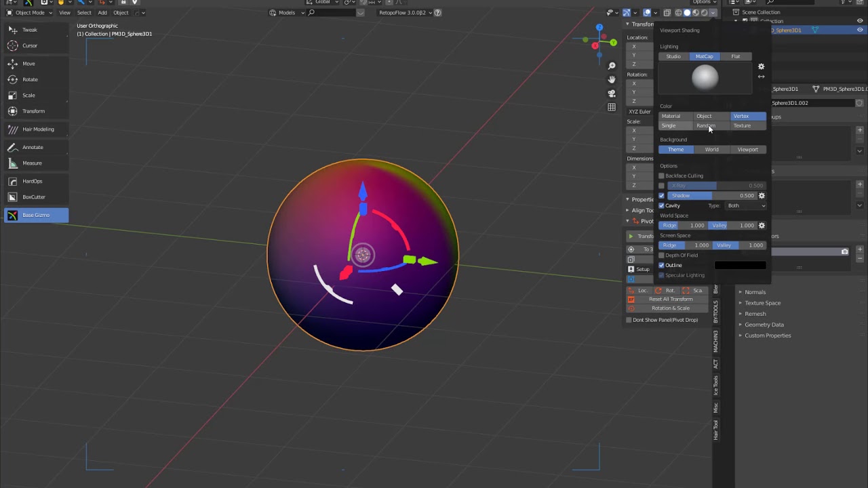Screen dimensions: 868x488
Task: Open the Object Mode dropdown
Action: (28, 12)
